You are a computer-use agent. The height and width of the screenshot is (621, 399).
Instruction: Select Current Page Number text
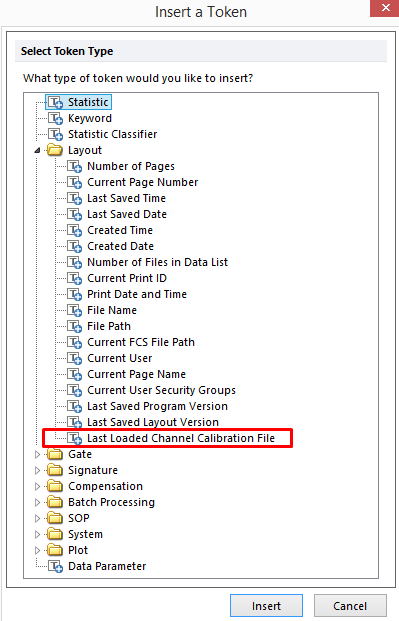(x=143, y=182)
